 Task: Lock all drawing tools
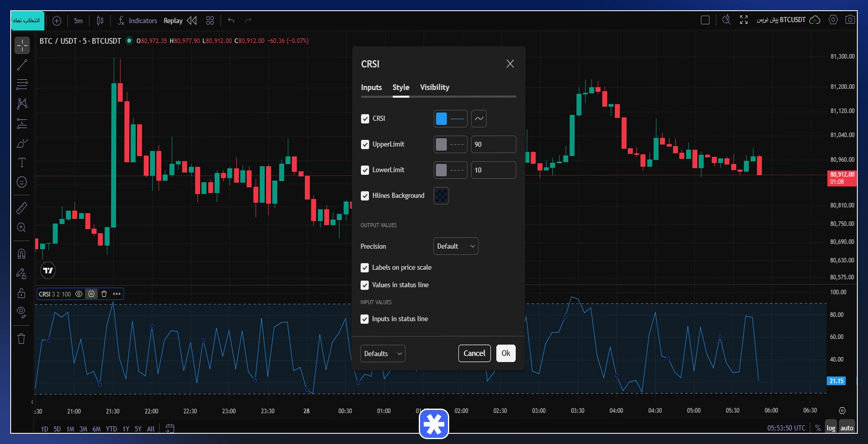click(22, 293)
